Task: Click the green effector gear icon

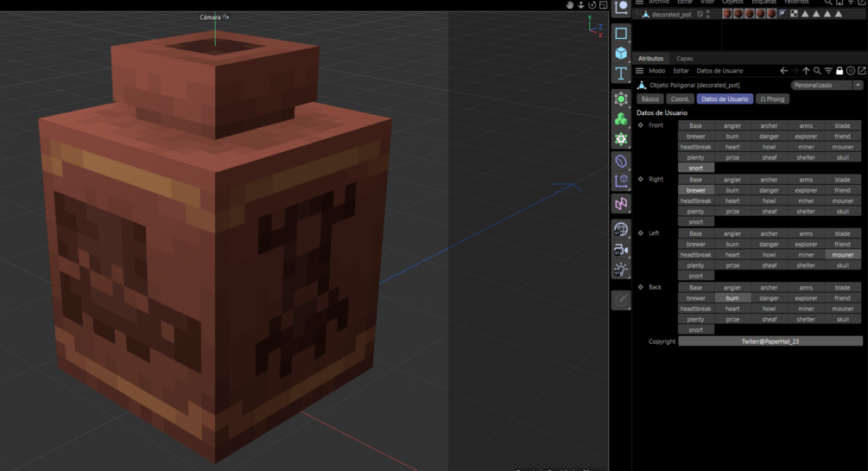Action: (x=620, y=139)
